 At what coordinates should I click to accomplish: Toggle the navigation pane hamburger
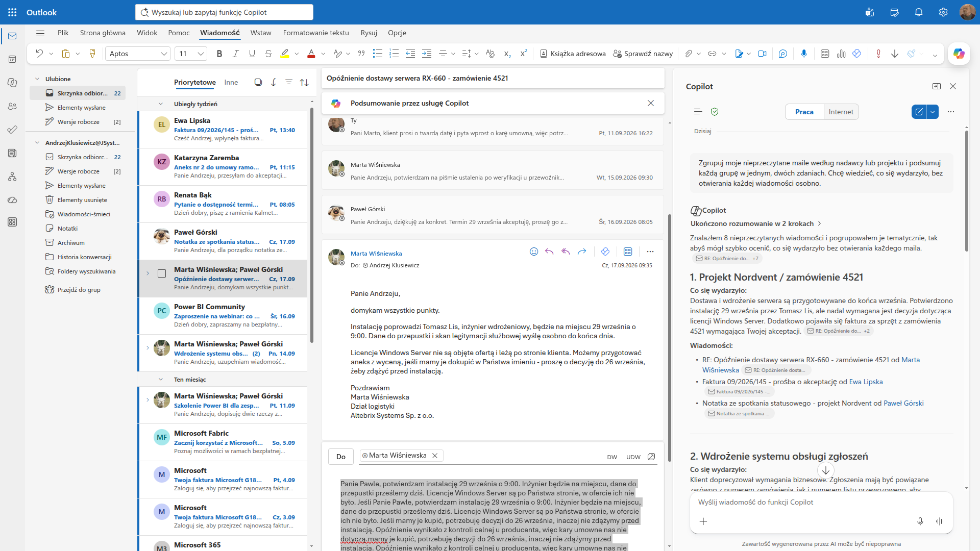tap(40, 33)
